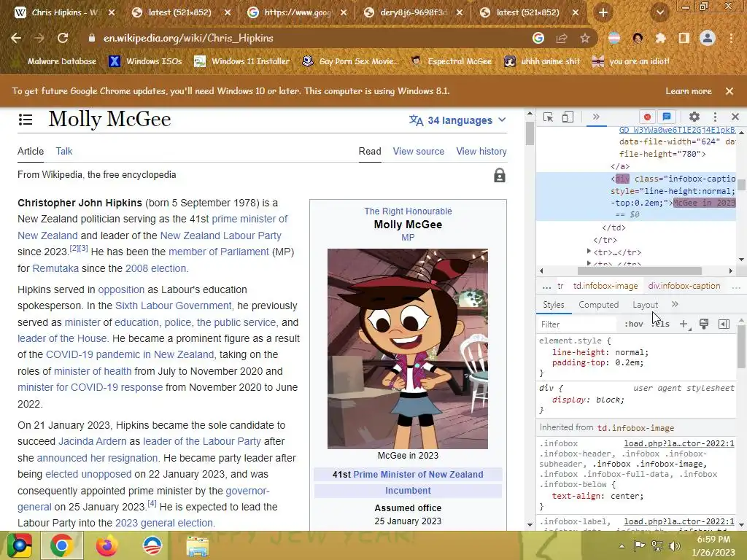Expand the collapsed tr element node
The height and width of the screenshot is (560, 747).
coord(589,252)
